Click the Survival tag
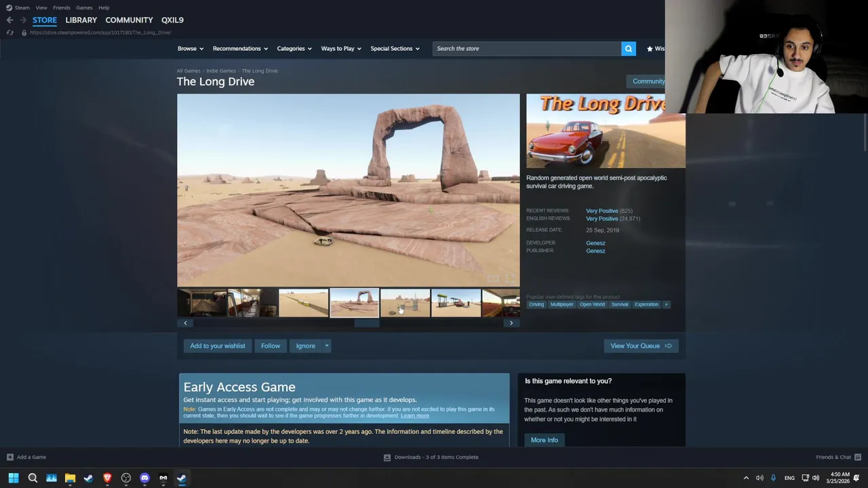The image size is (868, 488). tap(620, 304)
